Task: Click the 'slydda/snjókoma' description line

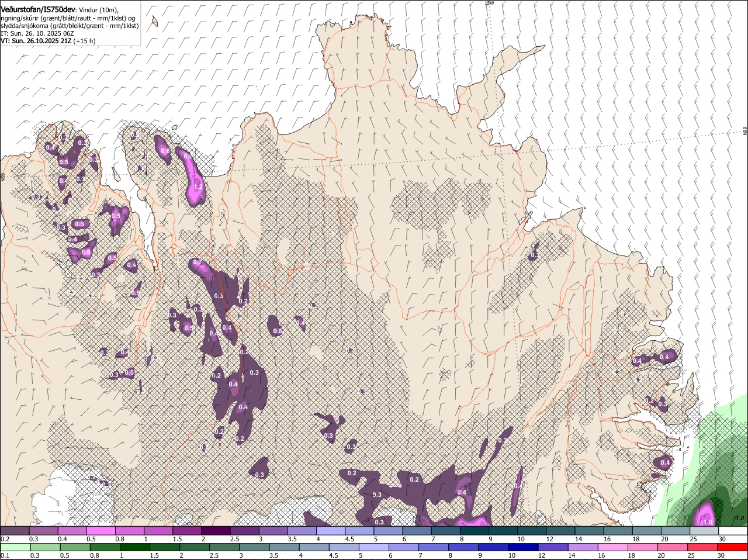Action: [70, 26]
